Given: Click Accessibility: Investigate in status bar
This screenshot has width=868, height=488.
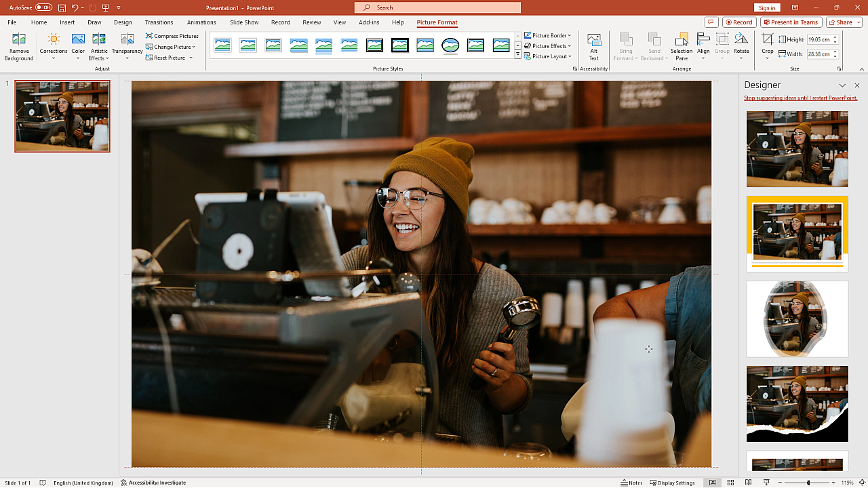Looking at the screenshot, I should tap(153, 483).
